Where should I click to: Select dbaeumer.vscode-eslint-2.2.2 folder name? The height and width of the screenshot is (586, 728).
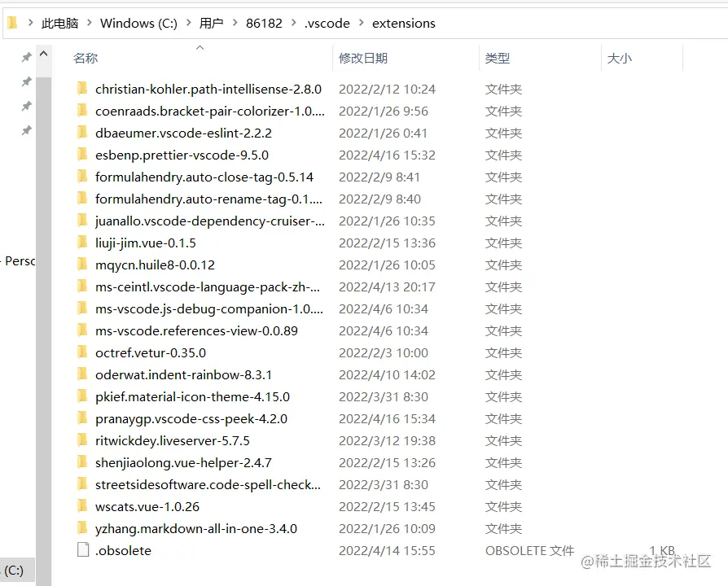(x=183, y=133)
